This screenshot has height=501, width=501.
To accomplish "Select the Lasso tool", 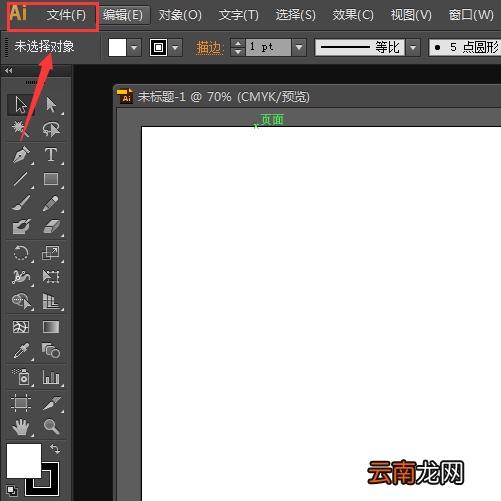I will pyautogui.click(x=51, y=129).
